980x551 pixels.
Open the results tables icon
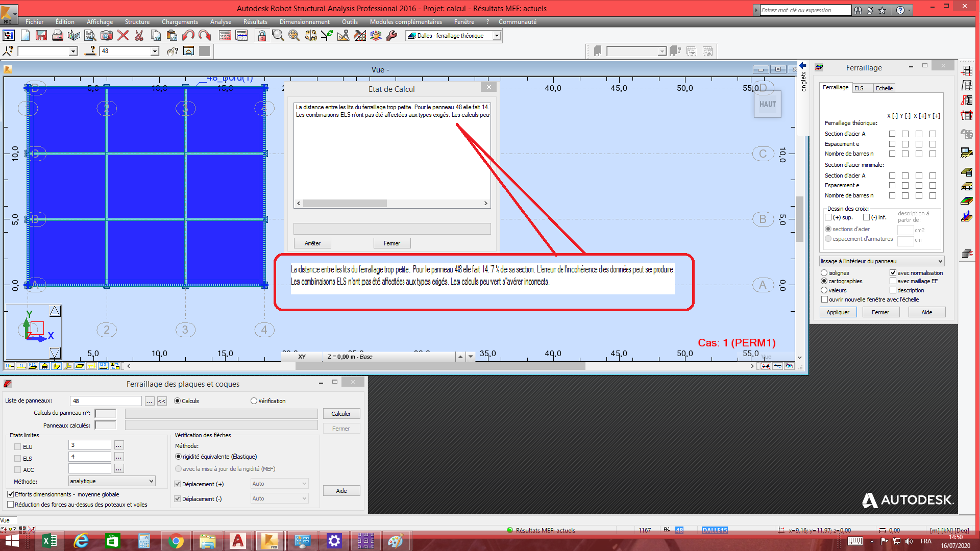241,35
